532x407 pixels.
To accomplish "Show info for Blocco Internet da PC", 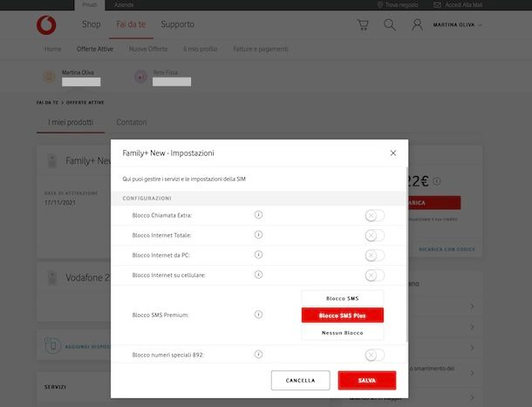I will [x=258, y=254].
